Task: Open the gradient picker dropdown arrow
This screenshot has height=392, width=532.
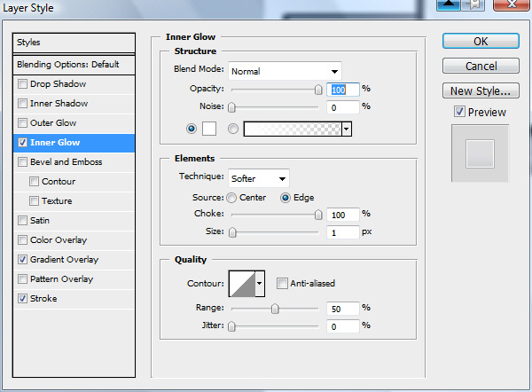Action: click(x=347, y=129)
